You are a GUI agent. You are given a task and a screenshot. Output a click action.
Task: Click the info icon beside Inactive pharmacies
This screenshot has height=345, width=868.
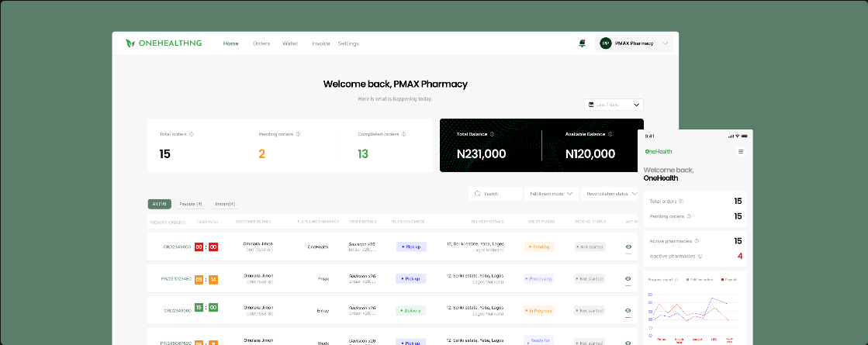pyautogui.click(x=700, y=256)
